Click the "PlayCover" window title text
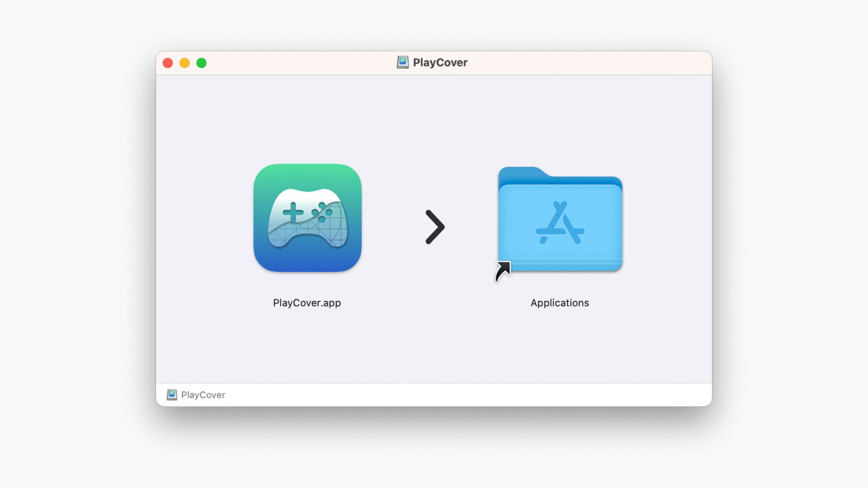 click(x=440, y=63)
